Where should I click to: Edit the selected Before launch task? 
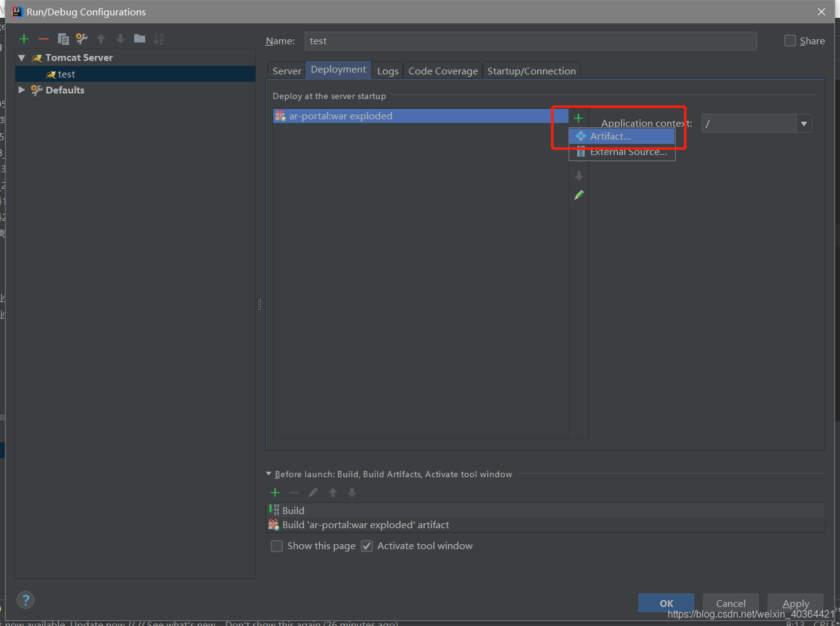(x=313, y=493)
